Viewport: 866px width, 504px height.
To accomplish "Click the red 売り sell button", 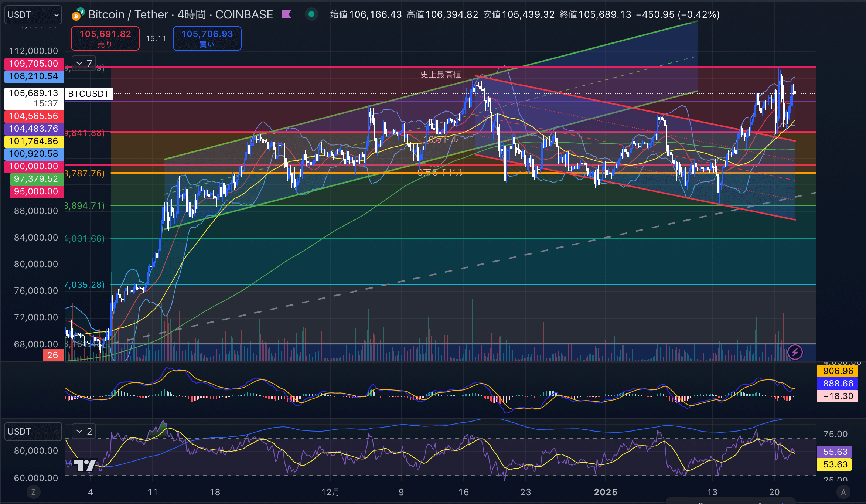I will [105, 38].
